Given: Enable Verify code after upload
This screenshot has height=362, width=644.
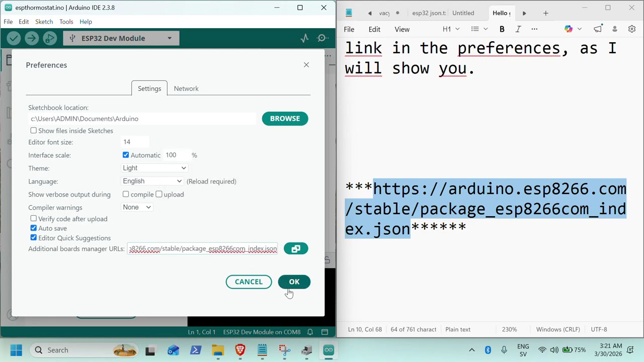Looking at the screenshot, I should pyautogui.click(x=34, y=219).
